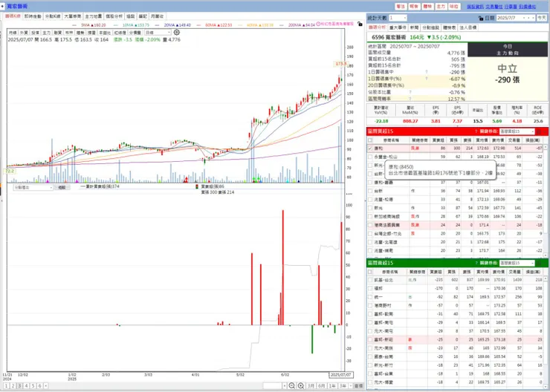Switch to 個股分析 tab

tap(114, 16)
